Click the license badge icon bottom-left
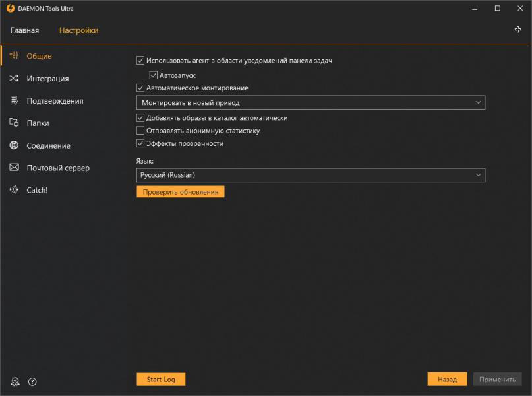Screen dimensions: 532x396 (15, 381)
